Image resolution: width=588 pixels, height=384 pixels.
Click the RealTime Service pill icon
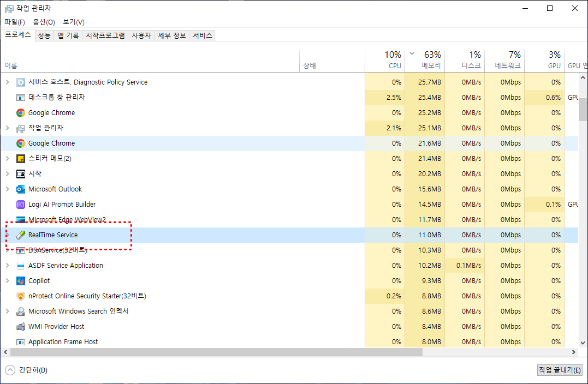click(x=21, y=235)
